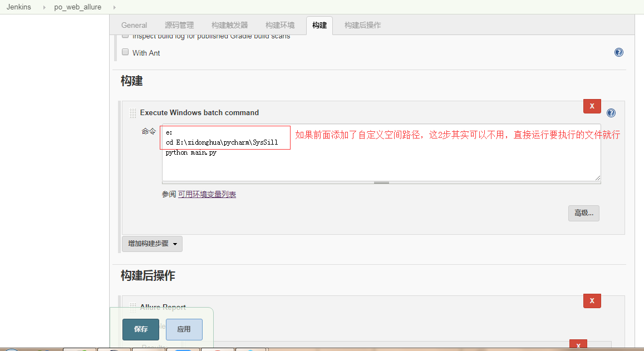Click the 保存 save button

(140, 329)
